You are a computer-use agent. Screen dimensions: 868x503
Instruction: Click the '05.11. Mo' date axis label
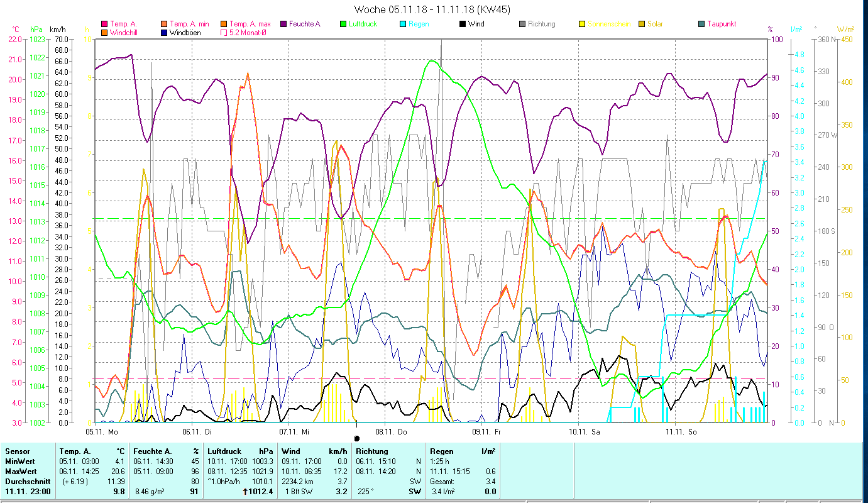tap(102, 431)
